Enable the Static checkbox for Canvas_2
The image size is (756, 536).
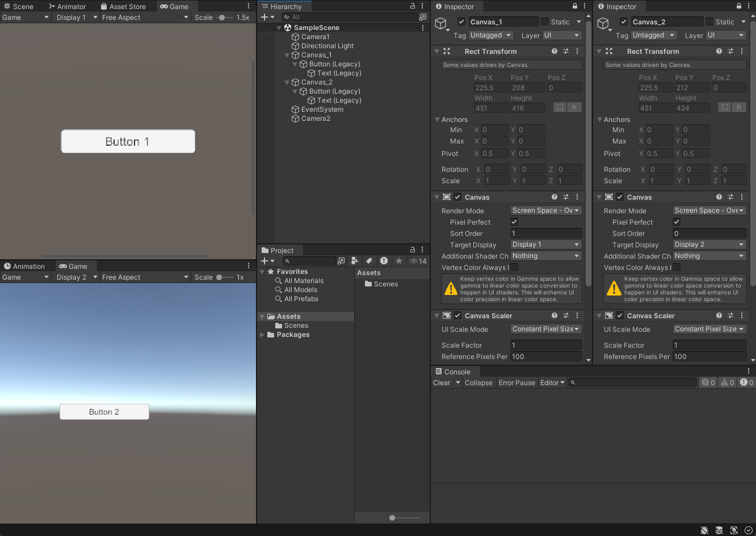(709, 22)
